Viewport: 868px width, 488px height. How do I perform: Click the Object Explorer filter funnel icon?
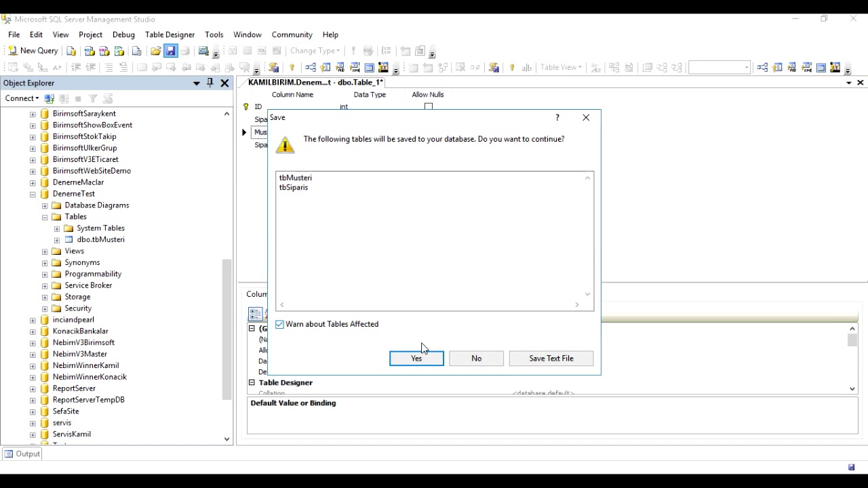[93, 98]
